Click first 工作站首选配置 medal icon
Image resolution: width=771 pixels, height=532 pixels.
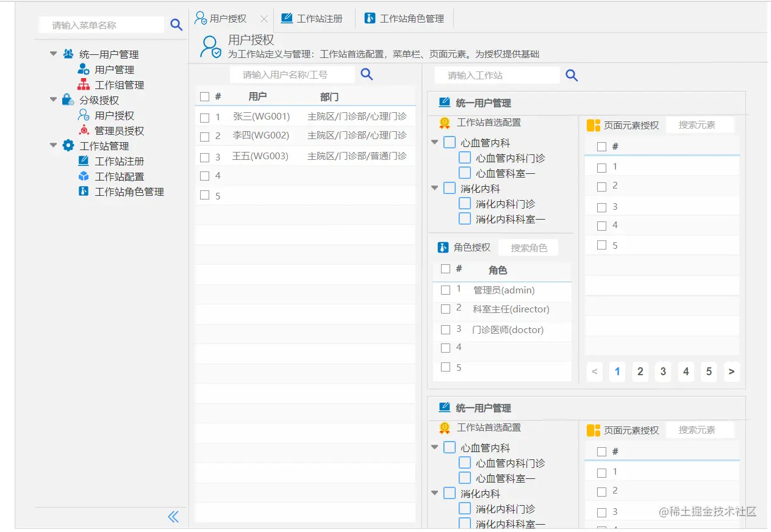pos(445,123)
